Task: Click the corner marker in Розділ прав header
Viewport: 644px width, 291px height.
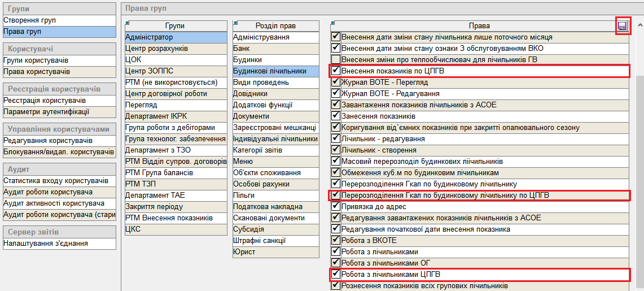Action: pyautogui.click(x=235, y=23)
